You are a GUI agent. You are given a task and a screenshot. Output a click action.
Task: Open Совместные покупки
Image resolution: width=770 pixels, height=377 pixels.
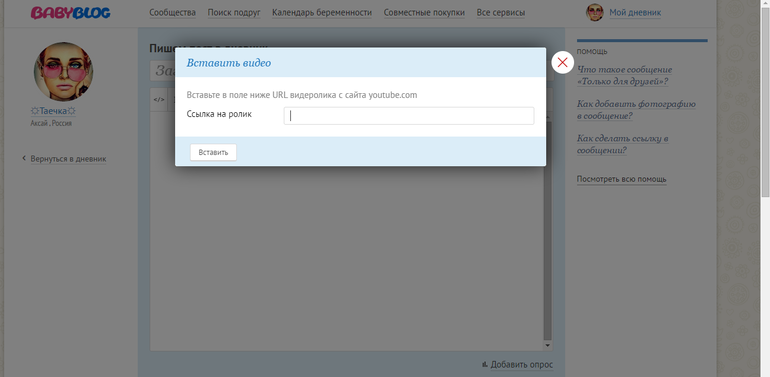pyautogui.click(x=424, y=13)
